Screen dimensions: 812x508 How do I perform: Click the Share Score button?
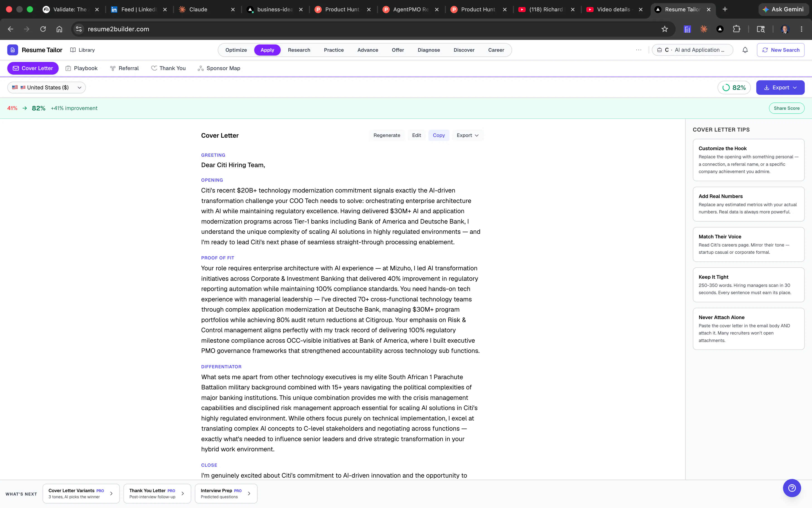pos(786,108)
